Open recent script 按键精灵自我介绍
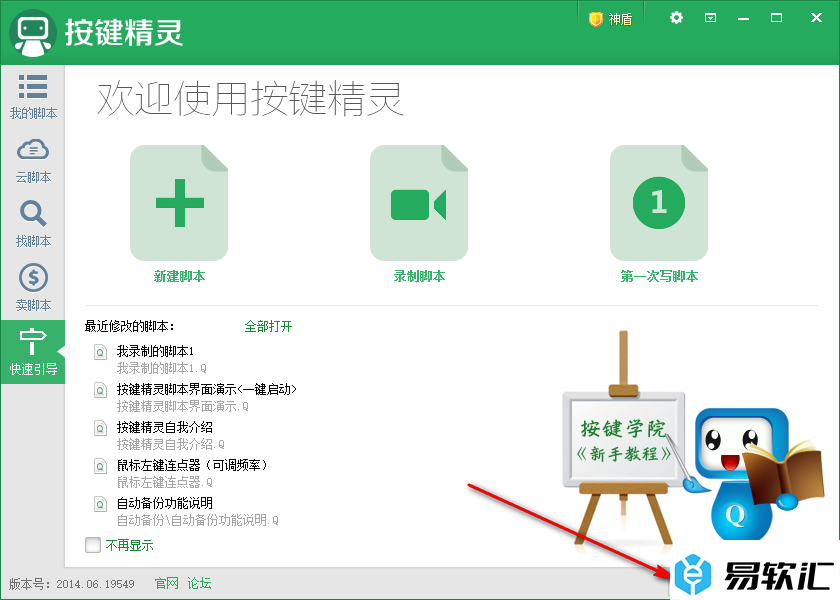Image resolution: width=840 pixels, height=600 pixels. 165,428
